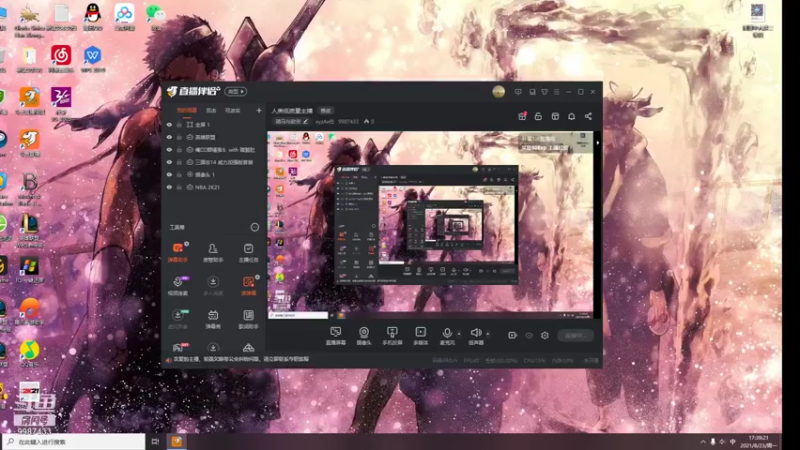800x450 pixels.
Task: Open the 弹幕助手 tool in toolbox
Action: pyautogui.click(x=178, y=252)
